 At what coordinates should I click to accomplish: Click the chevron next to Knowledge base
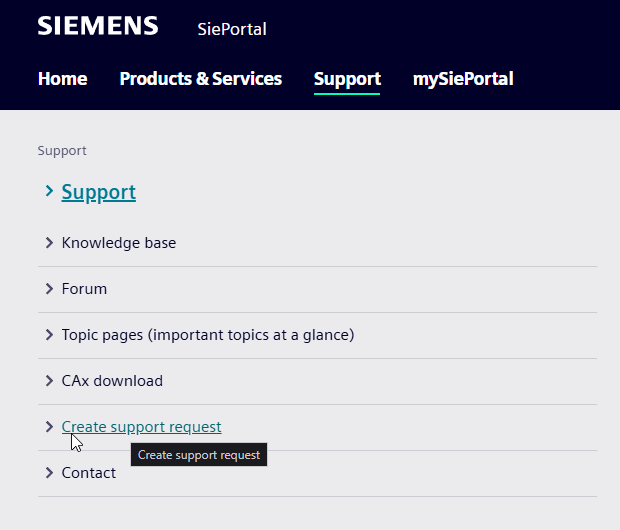(x=49, y=243)
